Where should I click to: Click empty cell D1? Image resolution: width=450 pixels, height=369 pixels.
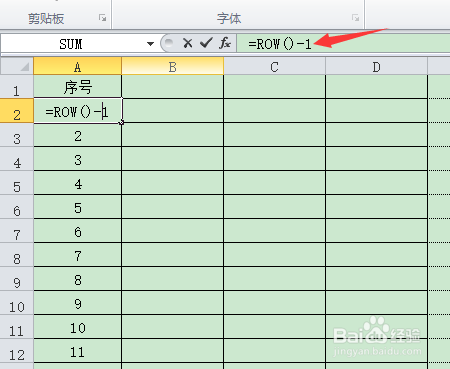point(376,87)
